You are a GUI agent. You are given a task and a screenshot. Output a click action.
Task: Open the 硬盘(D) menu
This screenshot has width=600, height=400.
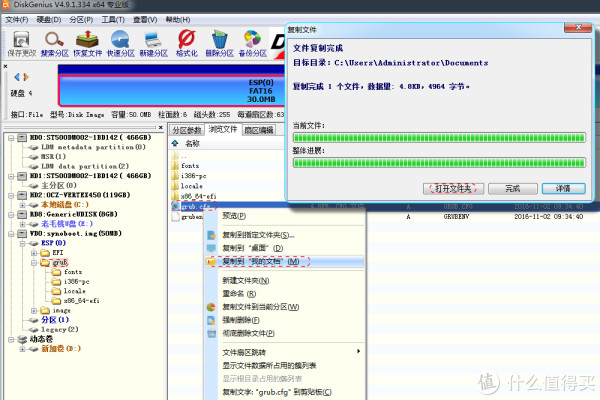click(49, 20)
